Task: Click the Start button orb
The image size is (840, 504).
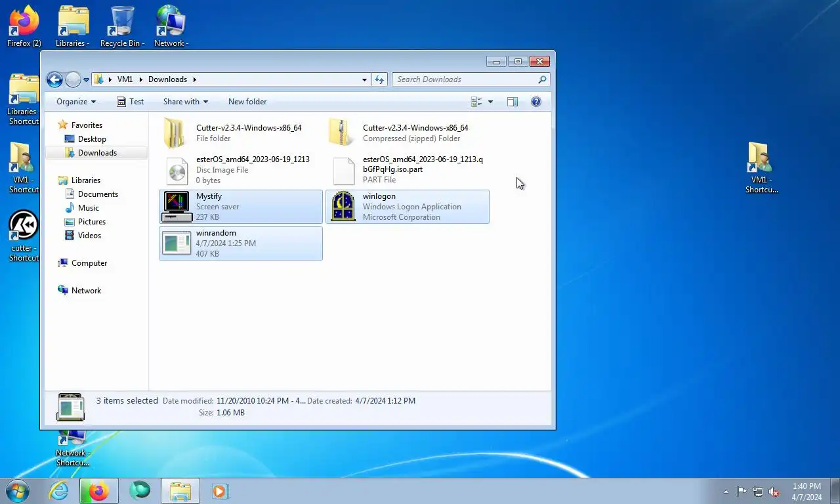Action: pyautogui.click(x=18, y=491)
